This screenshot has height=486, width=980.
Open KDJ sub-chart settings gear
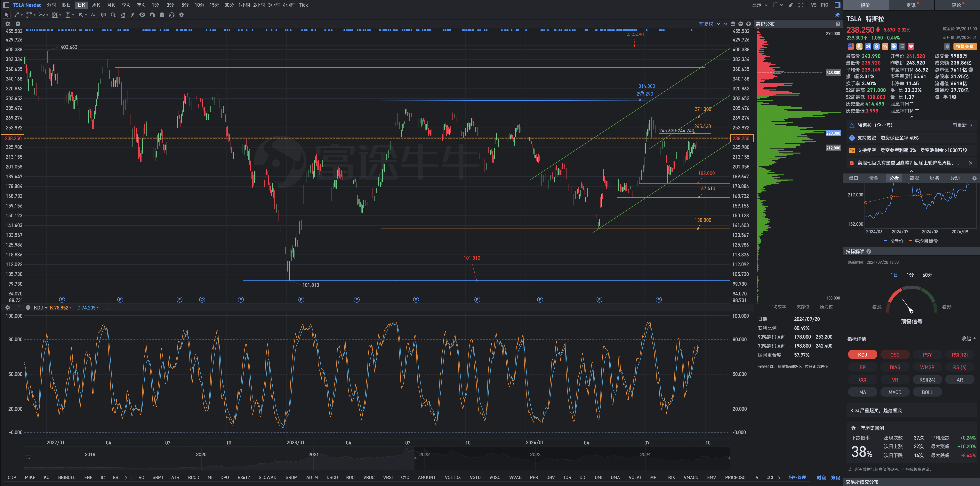8,307
